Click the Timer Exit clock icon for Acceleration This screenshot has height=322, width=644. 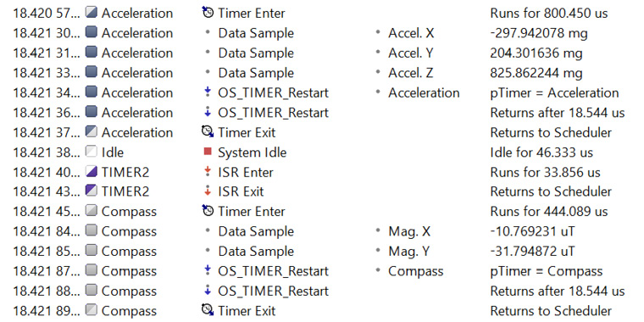208,132
